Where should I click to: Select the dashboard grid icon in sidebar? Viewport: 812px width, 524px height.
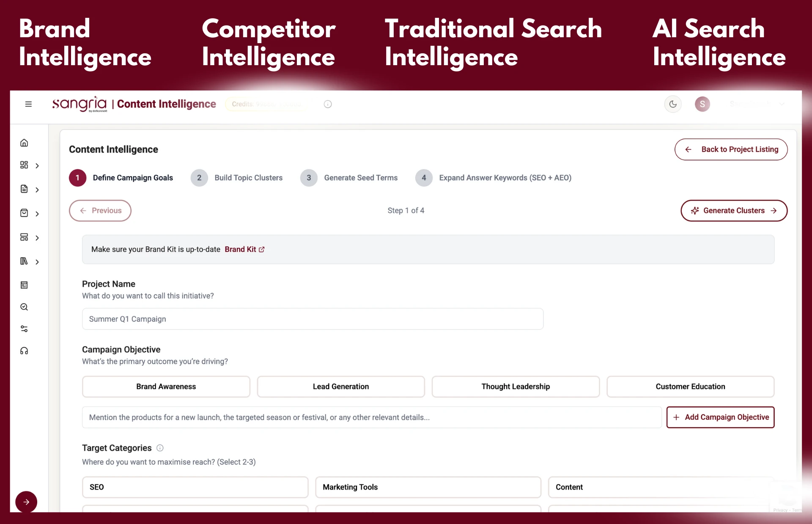[24, 165]
